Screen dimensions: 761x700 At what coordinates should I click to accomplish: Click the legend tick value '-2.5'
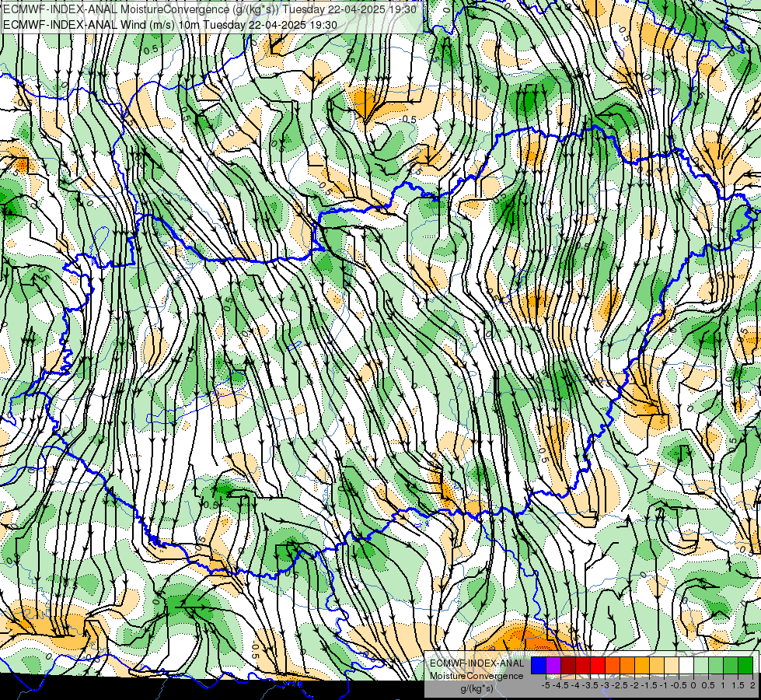[620, 685]
